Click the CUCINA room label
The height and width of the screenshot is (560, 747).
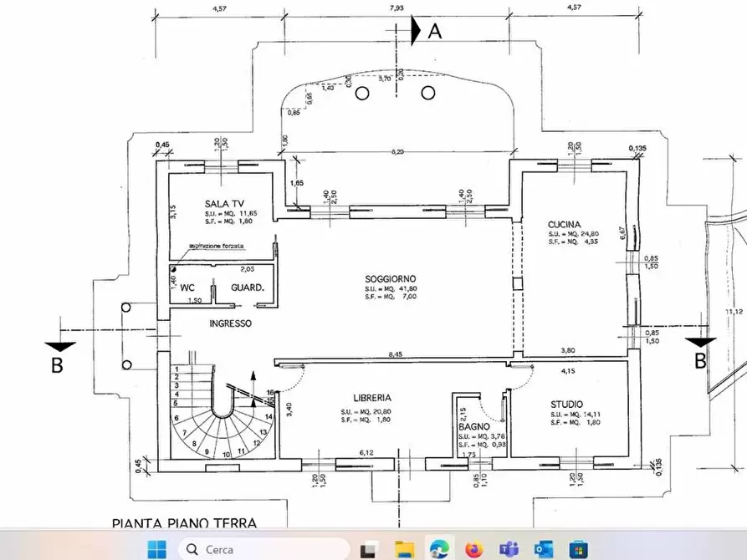[565, 224]
